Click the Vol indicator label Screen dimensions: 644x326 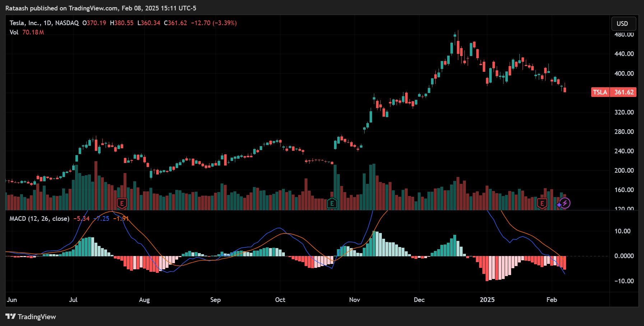14,32
